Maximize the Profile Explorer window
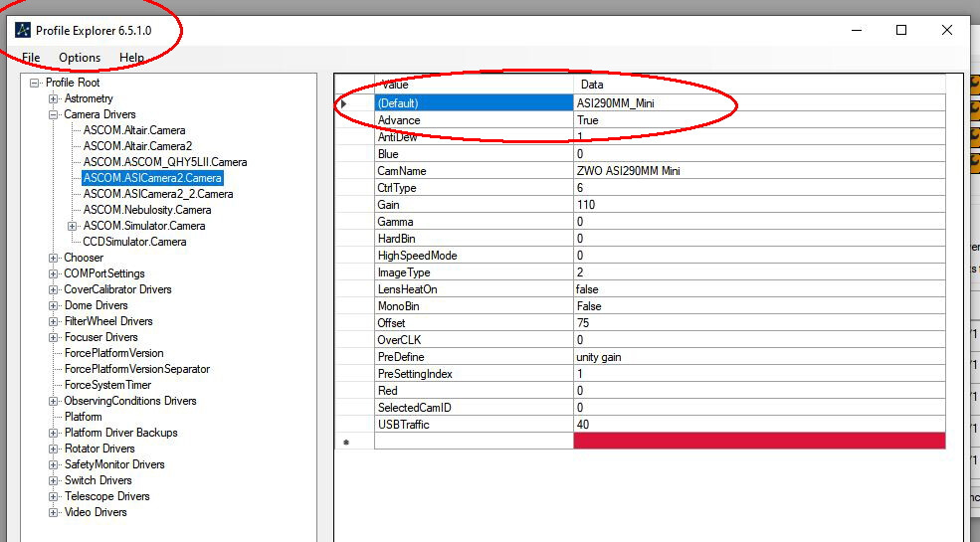The width and height of the screenshot is (980, 542). click(x=901, y=30)
